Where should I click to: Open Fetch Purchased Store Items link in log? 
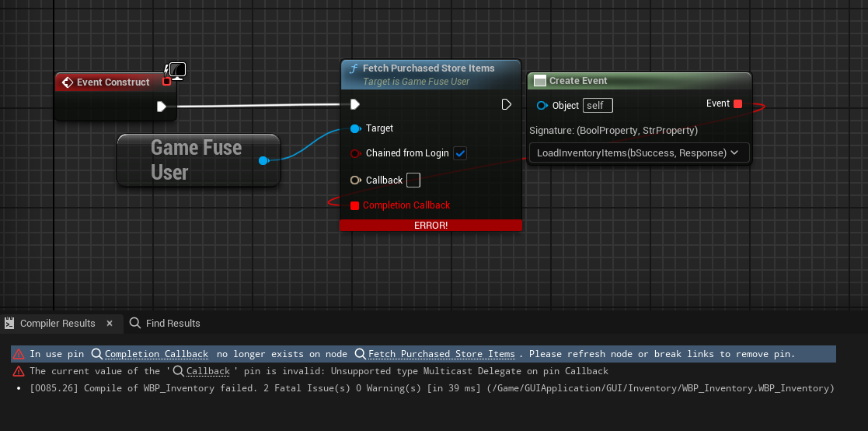point(441,354)
